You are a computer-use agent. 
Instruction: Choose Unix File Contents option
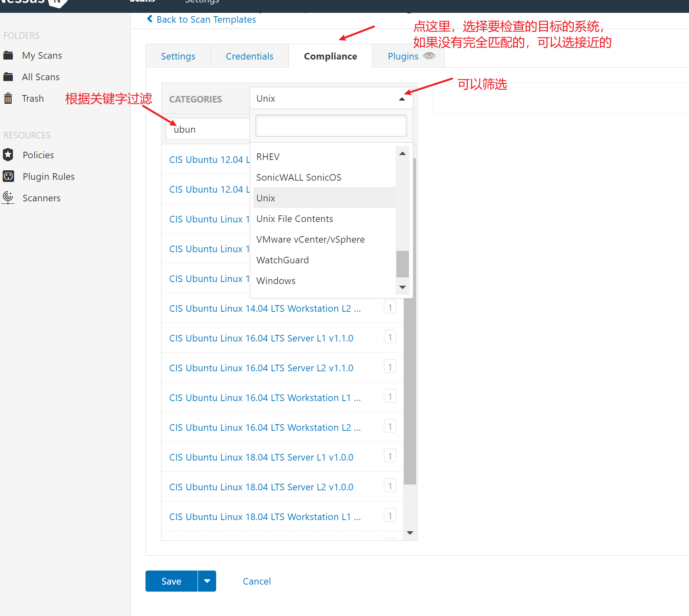click(324, 219)
